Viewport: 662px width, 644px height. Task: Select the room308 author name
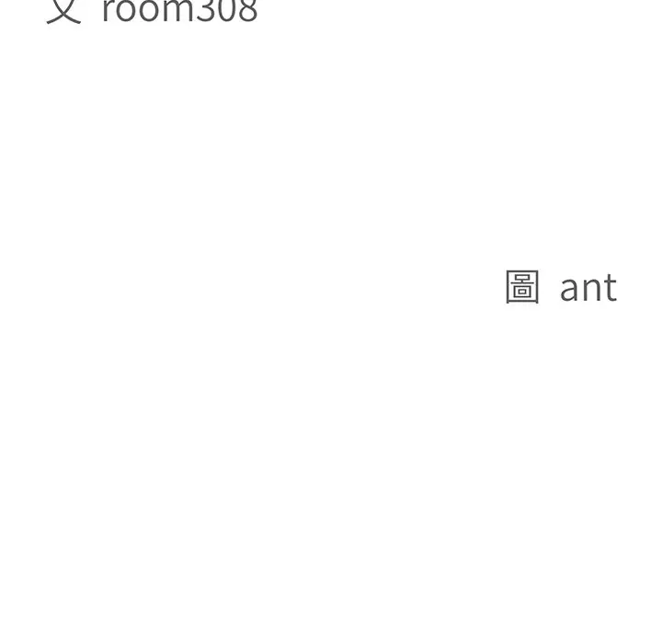tap(180, 10)
